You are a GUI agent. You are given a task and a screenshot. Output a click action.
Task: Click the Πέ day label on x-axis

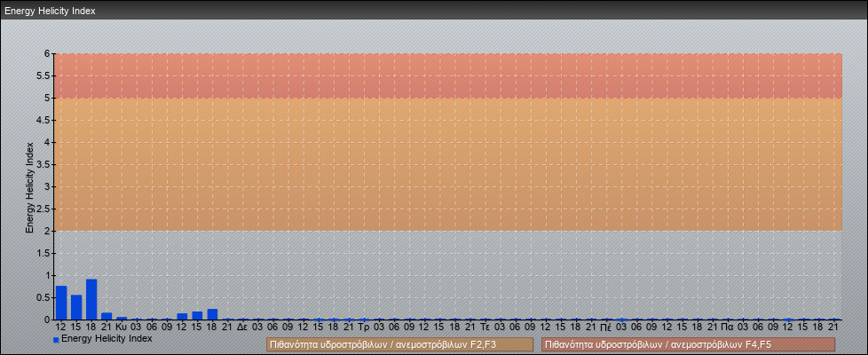(x=606, y=327)
